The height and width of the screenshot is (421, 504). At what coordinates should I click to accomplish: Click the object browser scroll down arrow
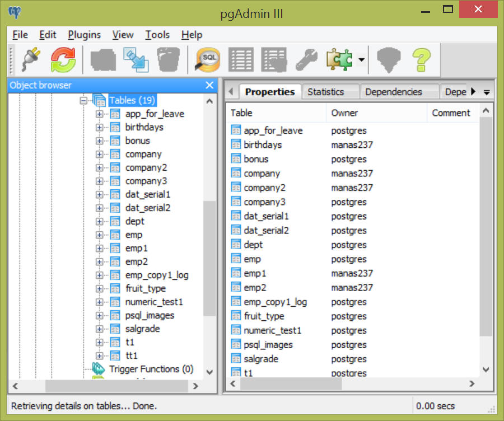(209, 372)
